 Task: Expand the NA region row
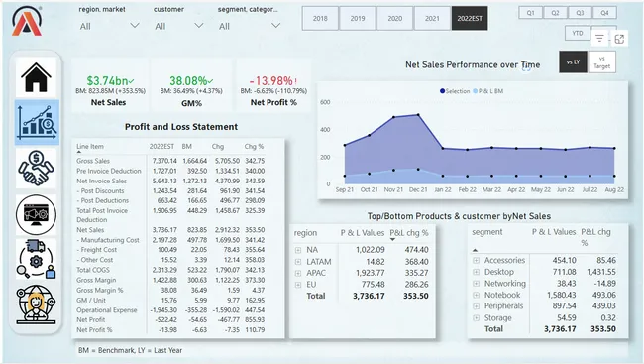click(x=298, y=250)
